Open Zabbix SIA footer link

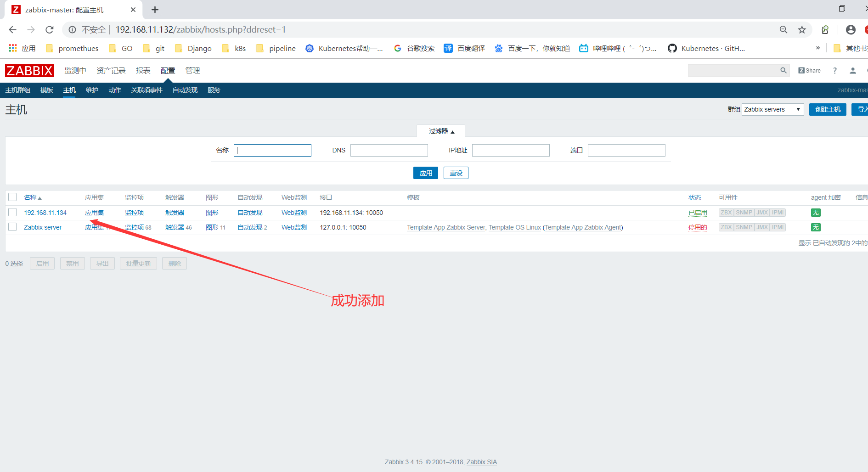pyautogui.click(x=482, y=462)
